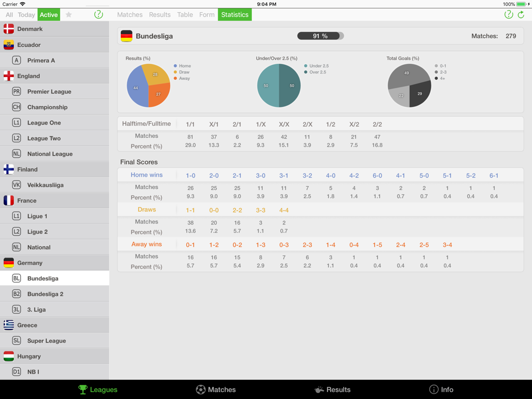Select the Active filter

coord(48,14)
